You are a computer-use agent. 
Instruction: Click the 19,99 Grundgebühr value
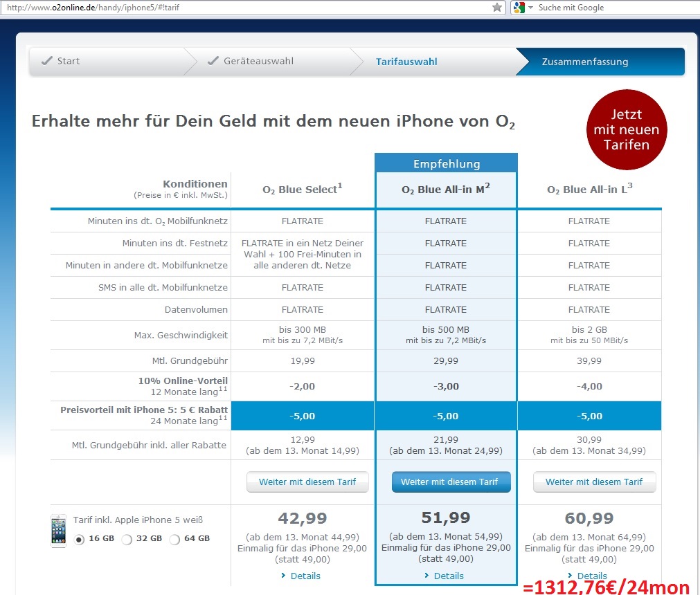pyautogui.click(x=303, y=361)
